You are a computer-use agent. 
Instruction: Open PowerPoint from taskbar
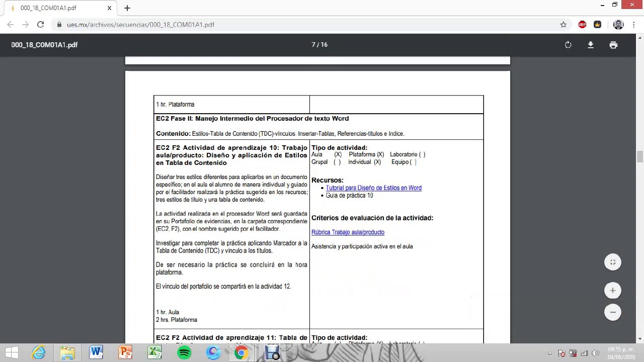pyautogui.click(x=125, y=353)
